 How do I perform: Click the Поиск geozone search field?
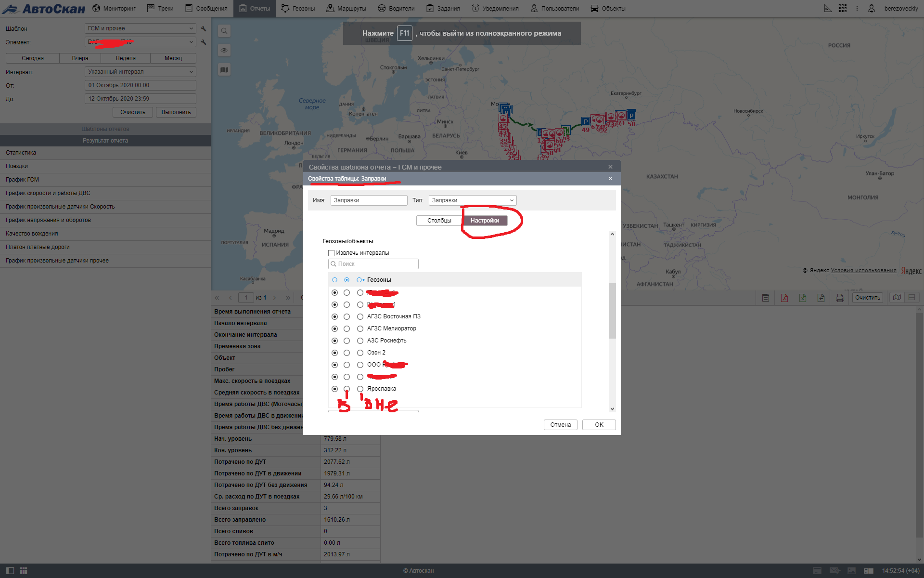pyautogui.click(x=373, y=264)
